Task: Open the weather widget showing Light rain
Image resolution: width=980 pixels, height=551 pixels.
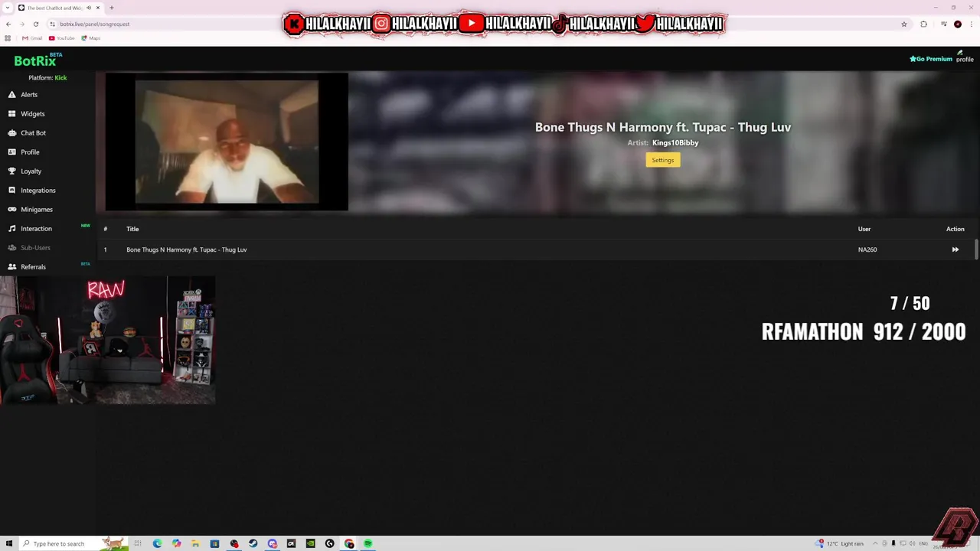Action: point(840,543)
